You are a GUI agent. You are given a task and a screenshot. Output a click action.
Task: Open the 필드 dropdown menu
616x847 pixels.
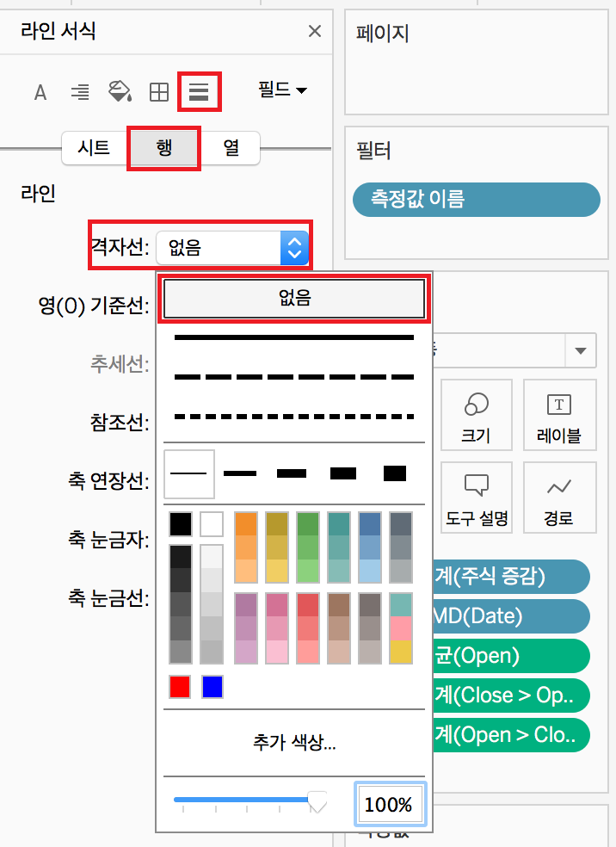[282, 90]
